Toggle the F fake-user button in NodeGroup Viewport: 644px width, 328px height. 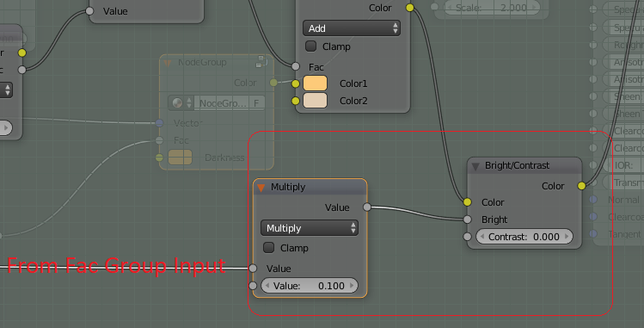(256, 103)
